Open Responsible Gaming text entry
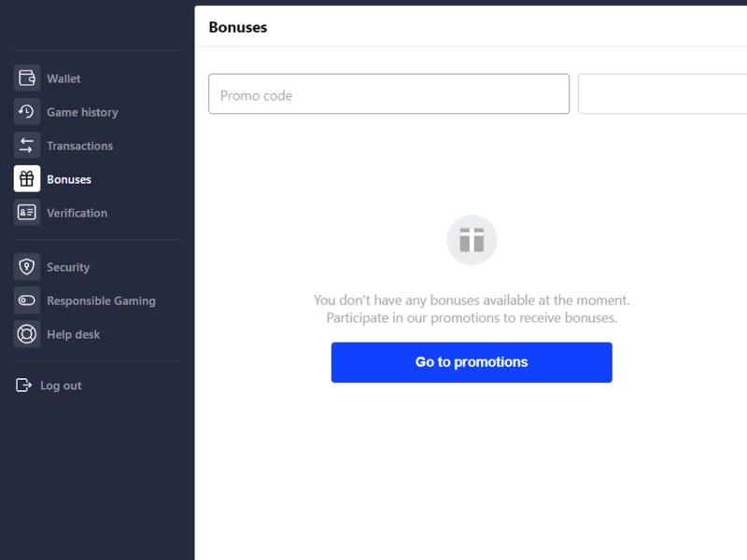 101,301
